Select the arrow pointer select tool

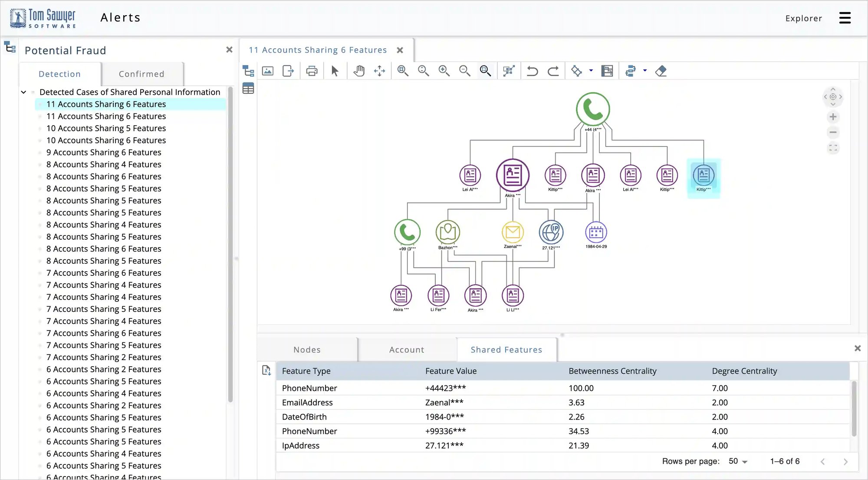[335, 71]
